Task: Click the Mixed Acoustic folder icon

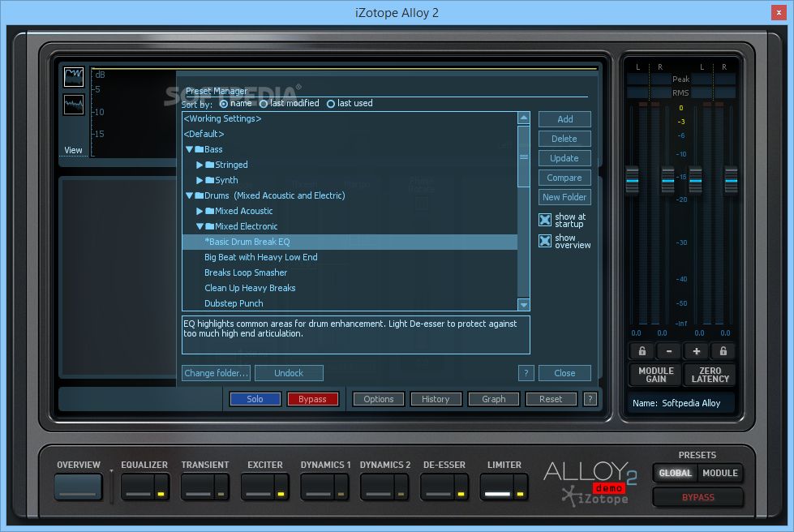Action: (x=209, y=211)
